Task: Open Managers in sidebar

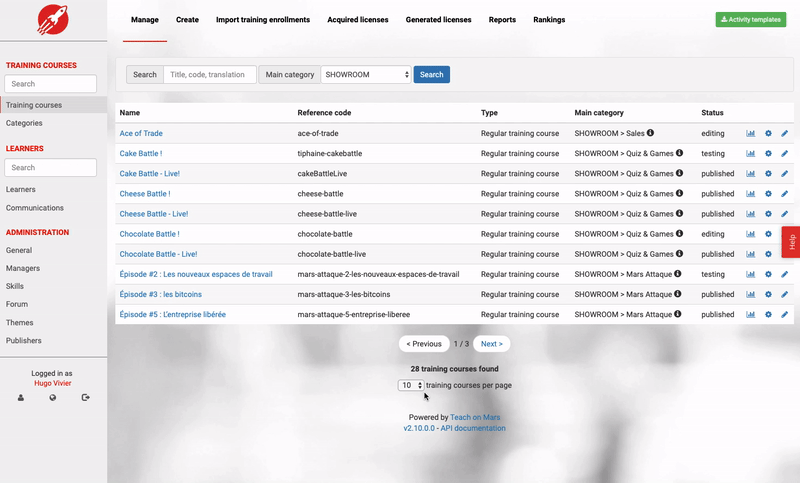Action: pyautogui.click(x=22, y=268)
